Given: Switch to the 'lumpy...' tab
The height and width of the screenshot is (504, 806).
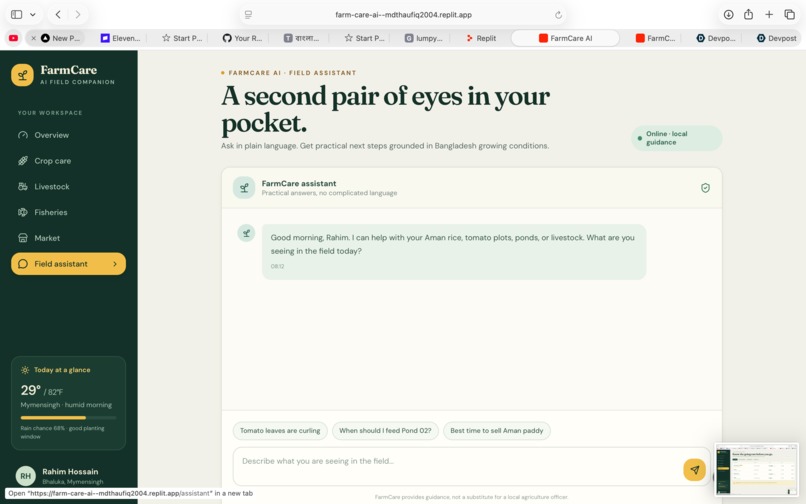Looking at the screenshot, I should (424, 38).
